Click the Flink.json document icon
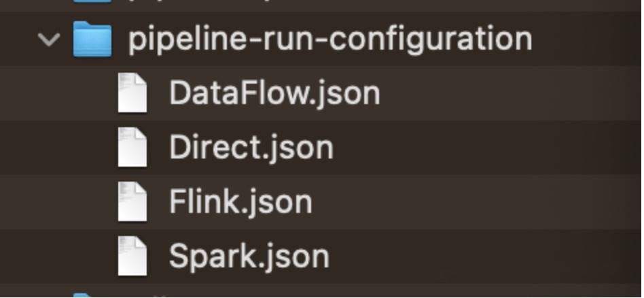 (x=132, y=202)
